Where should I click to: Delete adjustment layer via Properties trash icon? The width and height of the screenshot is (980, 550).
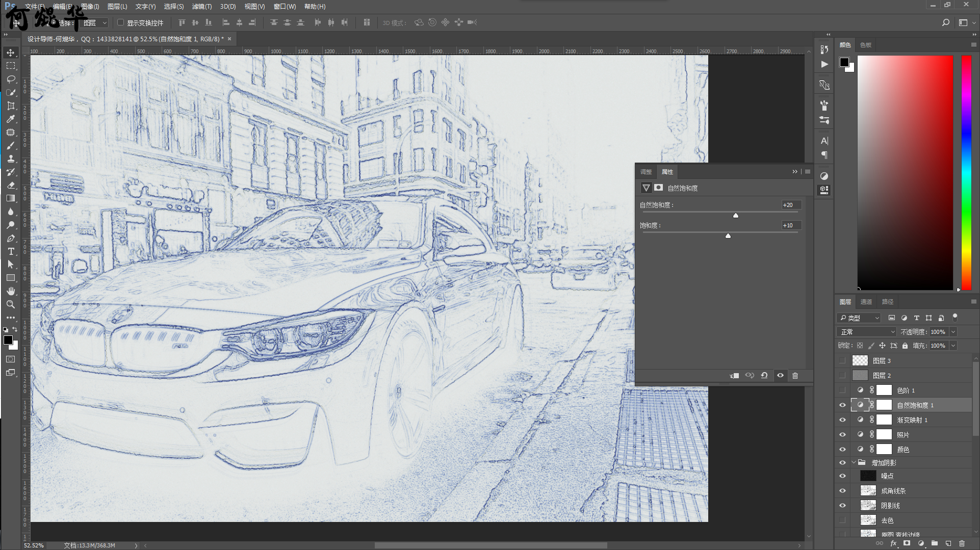tap(795, 376)
